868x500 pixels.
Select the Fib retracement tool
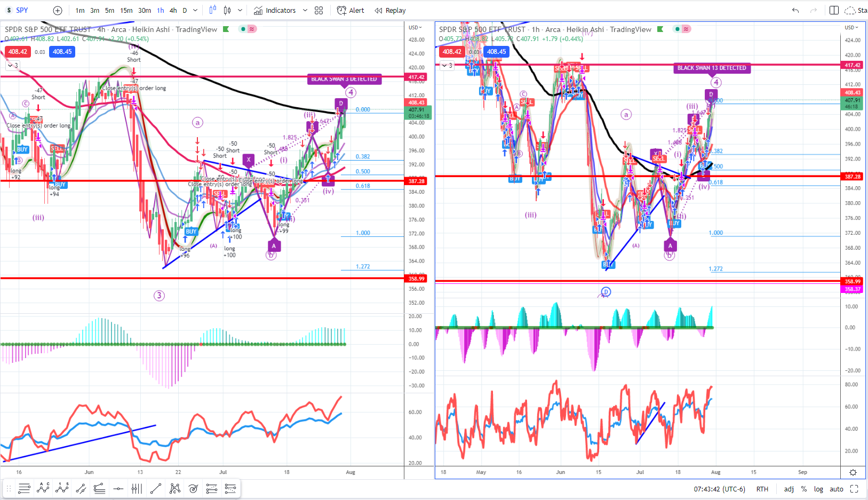click(212, 488)
